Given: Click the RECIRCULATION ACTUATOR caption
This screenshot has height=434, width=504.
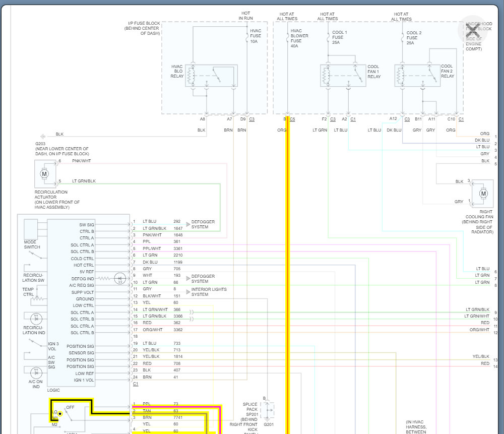Looking at the screenshot, I should point(57,200).
